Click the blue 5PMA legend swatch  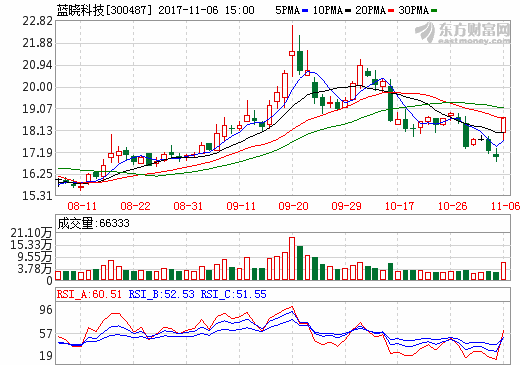coord(305,11)
